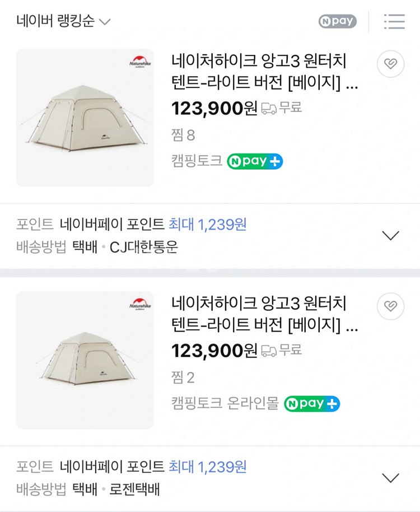Click second product's free shipping truck icon
The height and width of the screenshot is (512, 420).
(269, 351)
